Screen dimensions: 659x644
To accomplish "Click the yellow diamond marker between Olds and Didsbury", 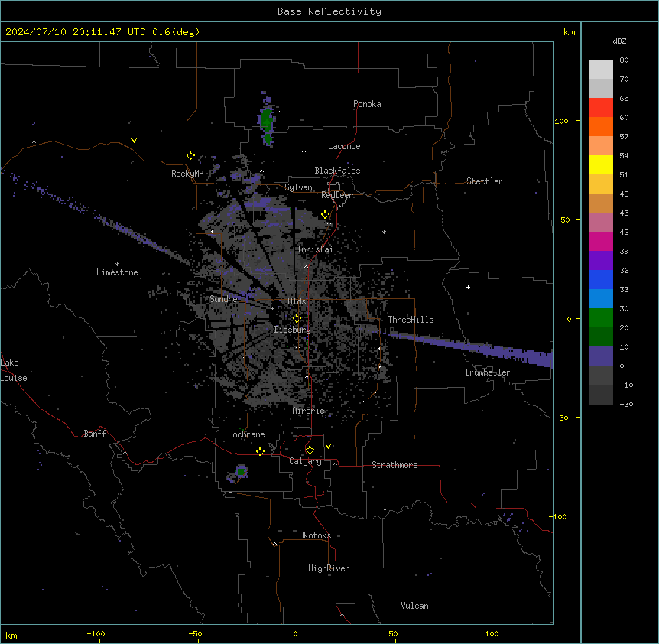I will pos(297,319).
